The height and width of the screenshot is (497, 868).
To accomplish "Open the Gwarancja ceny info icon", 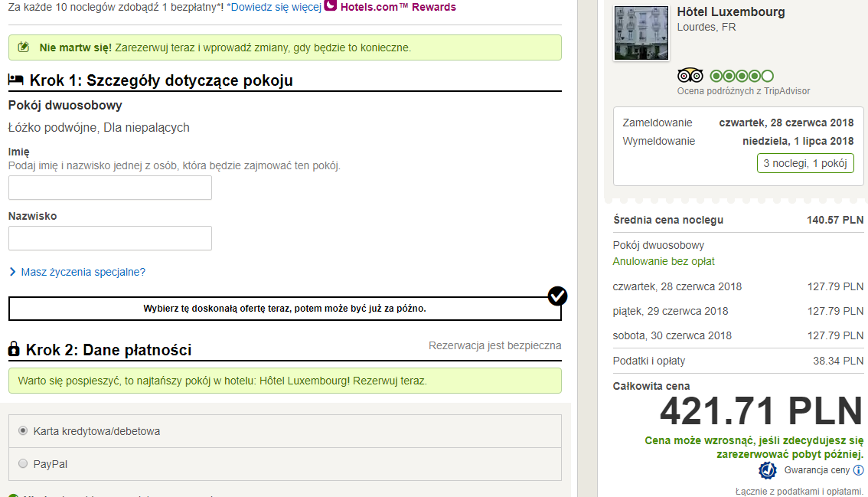I will click(x=859, y=470).
